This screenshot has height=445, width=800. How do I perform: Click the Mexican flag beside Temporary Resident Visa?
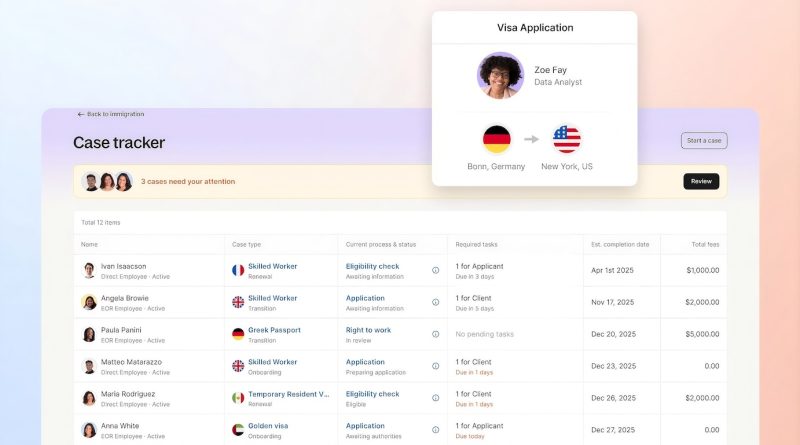[x=238, y=398]
